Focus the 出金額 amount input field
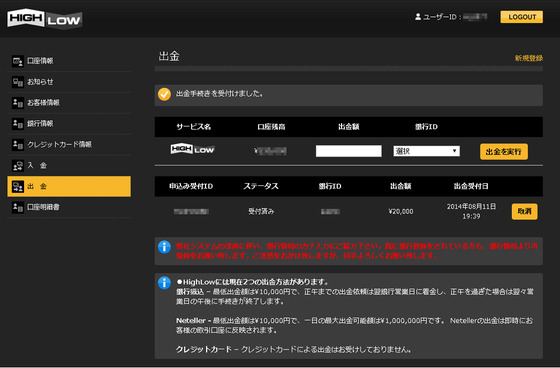Image resolution: width=560 pixels, height=368 pixels. coord(349,151)
